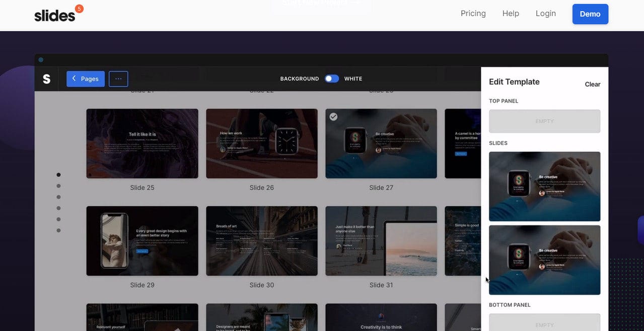Screen dimensions: 644x331
Task: Click the second pagination dot
Action: tap(58, 186)
